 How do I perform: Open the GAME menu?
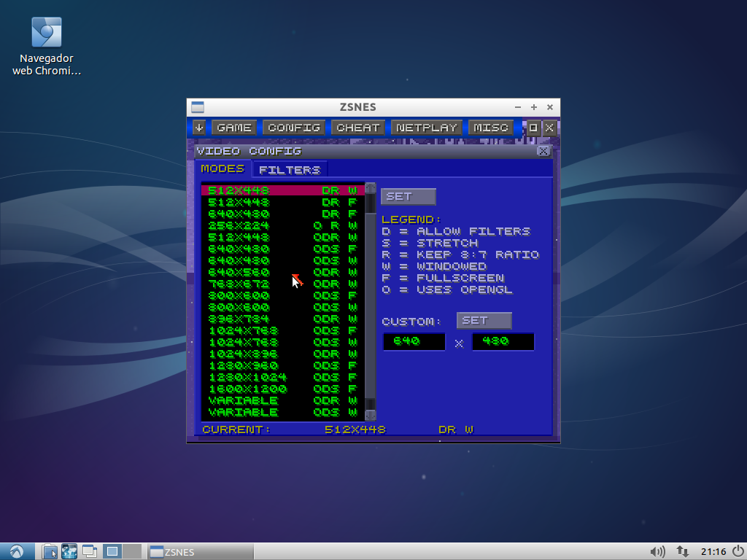(234, 128)
